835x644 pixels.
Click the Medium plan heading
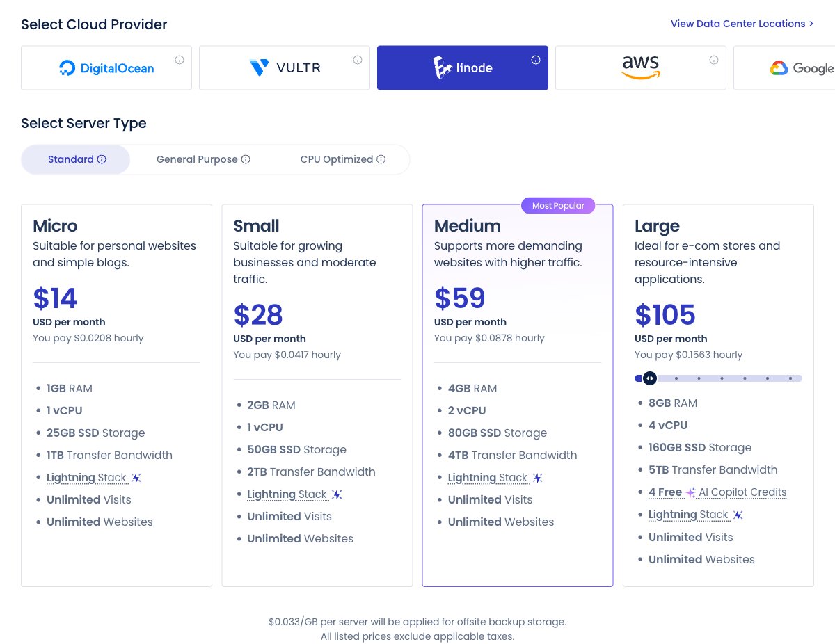(x=468, y=226)
